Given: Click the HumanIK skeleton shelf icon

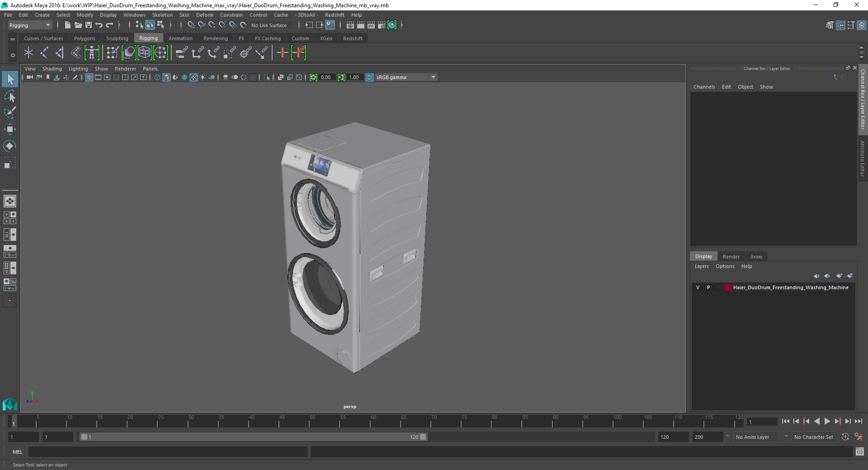Looking at the screenshot, I should (x=92, y=53).
